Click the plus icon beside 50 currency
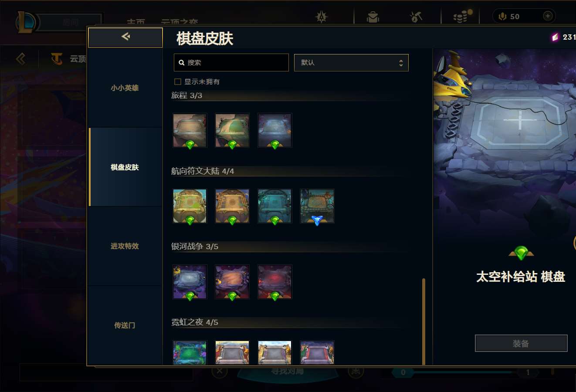 coord(548,16)
